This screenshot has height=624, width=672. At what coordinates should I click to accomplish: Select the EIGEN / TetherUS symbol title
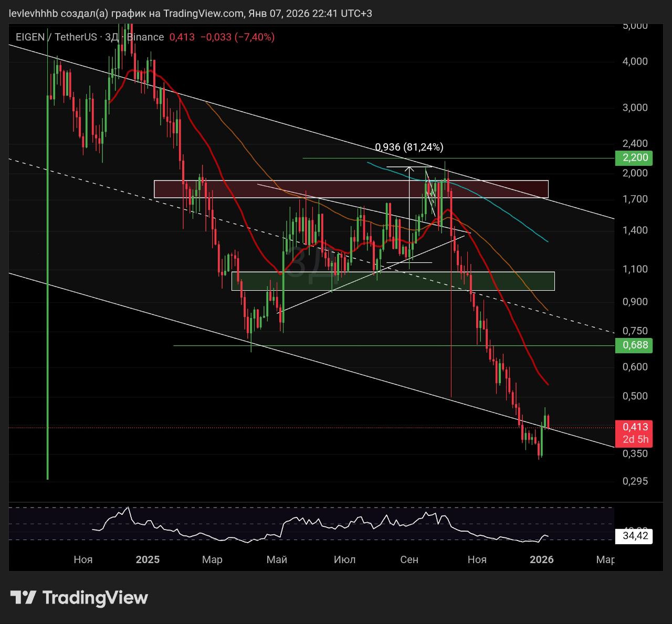56,37
